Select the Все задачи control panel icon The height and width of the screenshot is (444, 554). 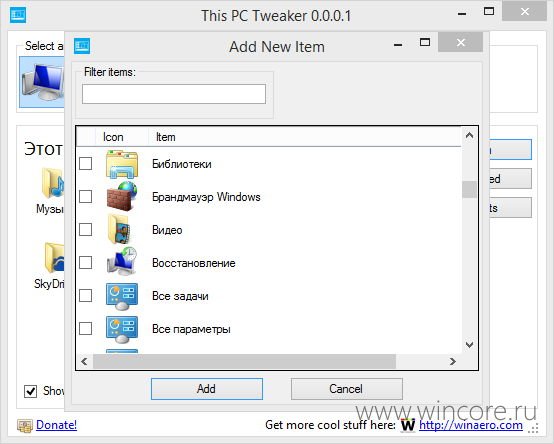pos(122,296)
